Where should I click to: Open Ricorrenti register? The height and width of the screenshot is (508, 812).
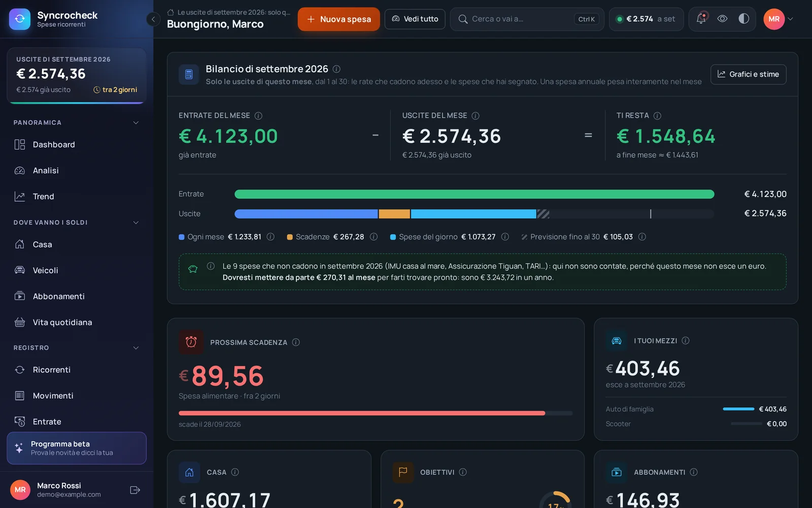click(x=76, y=370)
